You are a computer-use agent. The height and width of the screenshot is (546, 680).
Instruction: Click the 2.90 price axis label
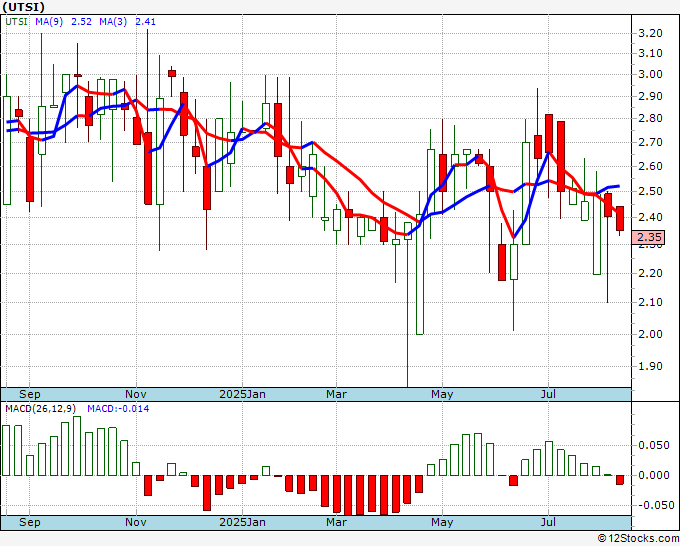pos(651,96)
